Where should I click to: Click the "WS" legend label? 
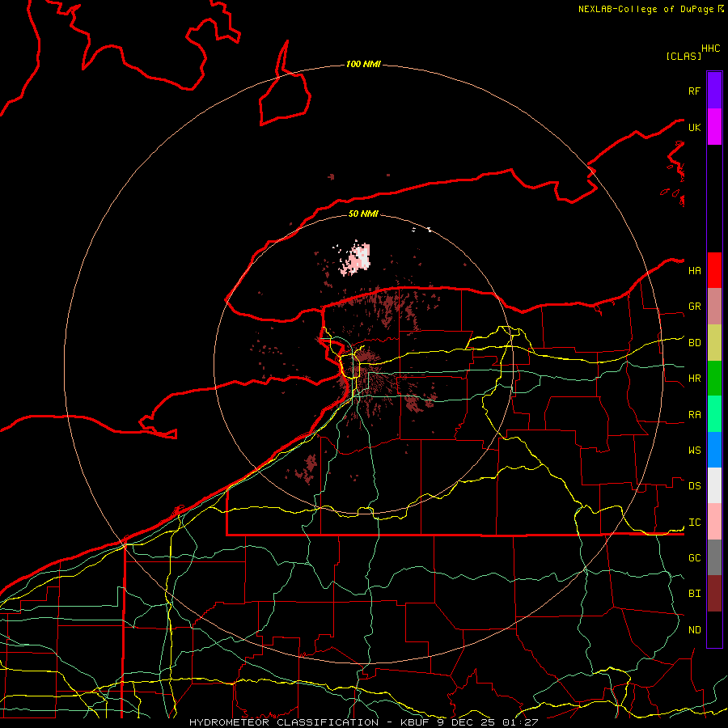click(694, 451)
